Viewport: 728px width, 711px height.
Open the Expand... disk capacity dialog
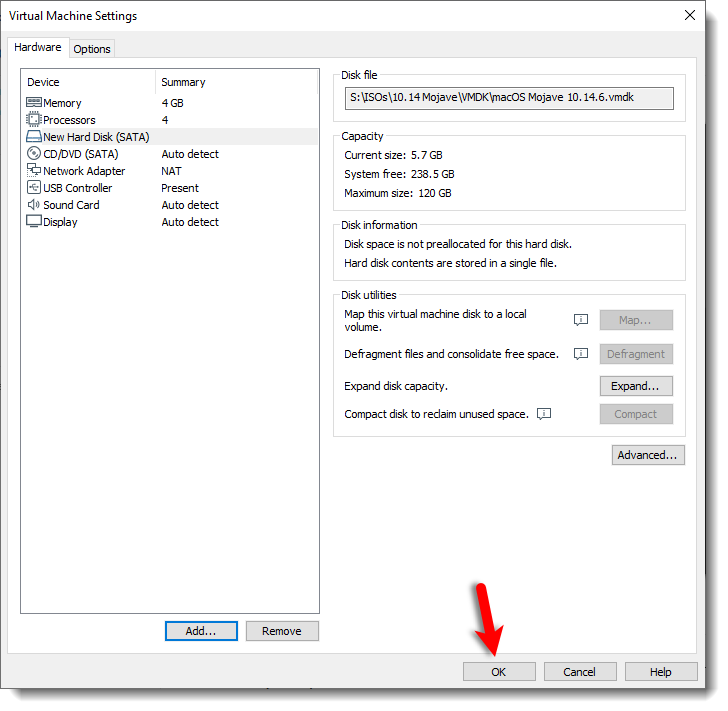click(636, 386)
